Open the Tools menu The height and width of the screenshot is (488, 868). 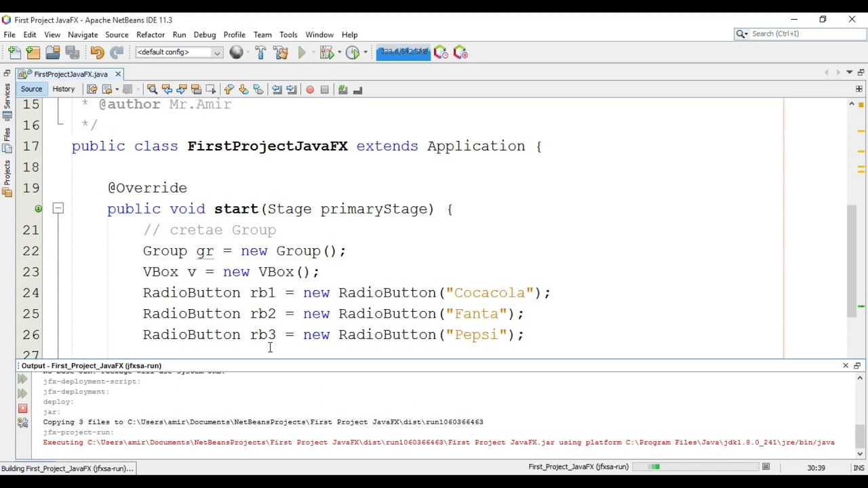click(x=288, y=35)
